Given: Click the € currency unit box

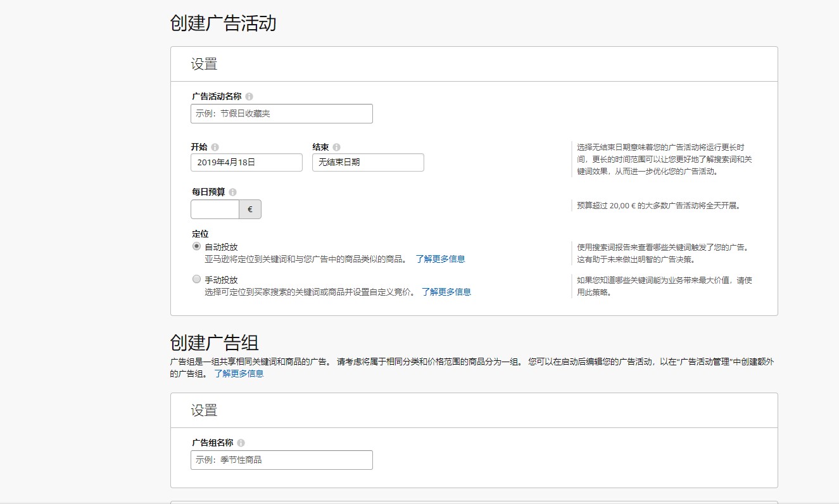Looking at the screenshot, I should coord(250,210).
